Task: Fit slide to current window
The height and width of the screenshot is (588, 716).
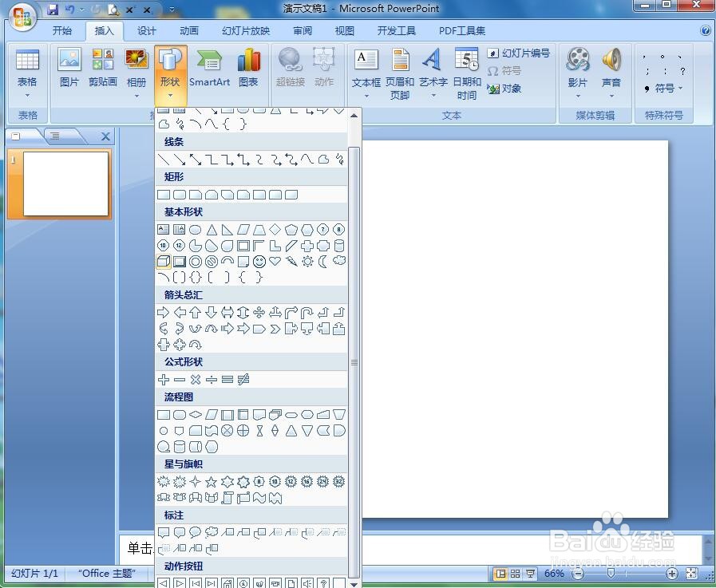Action: point(691,574)
